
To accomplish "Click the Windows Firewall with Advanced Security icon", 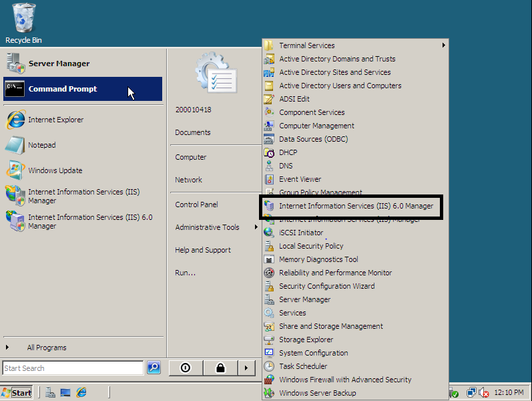I will (269, 380).
